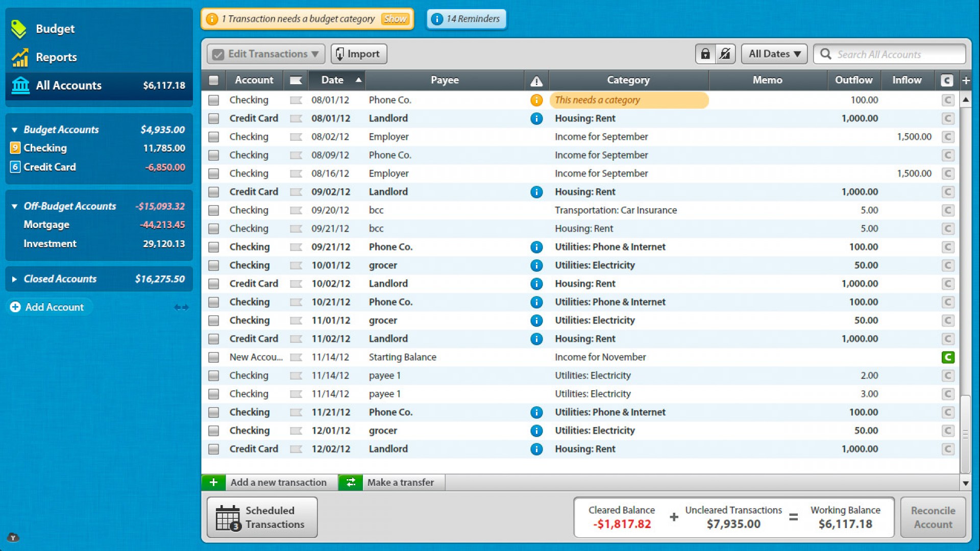Select the Budget section icon in sidebar
This screenshot has width=980, height=551.
(18, 29)
